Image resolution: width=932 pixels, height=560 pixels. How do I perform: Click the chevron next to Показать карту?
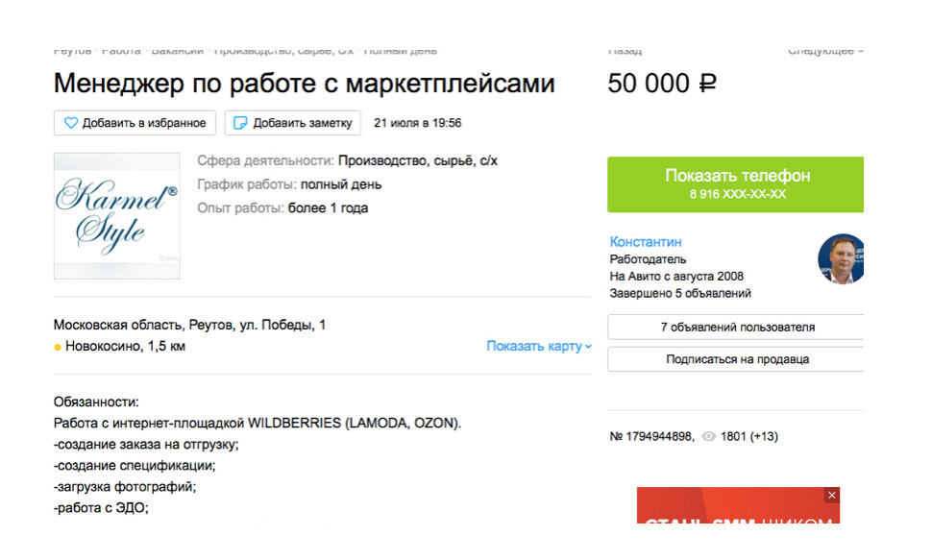(588, 347)
